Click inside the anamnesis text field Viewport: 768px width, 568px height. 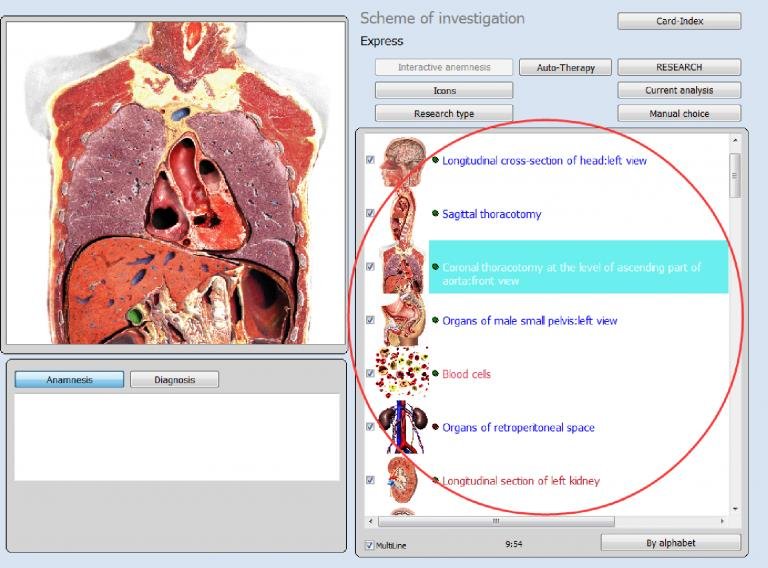point(176,436)
